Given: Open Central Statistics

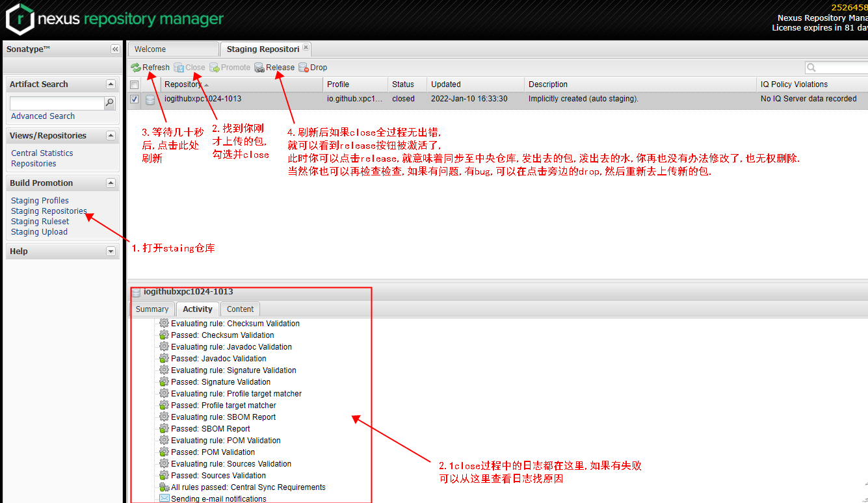Looking at the screenshot, I should tap(42, 153).
